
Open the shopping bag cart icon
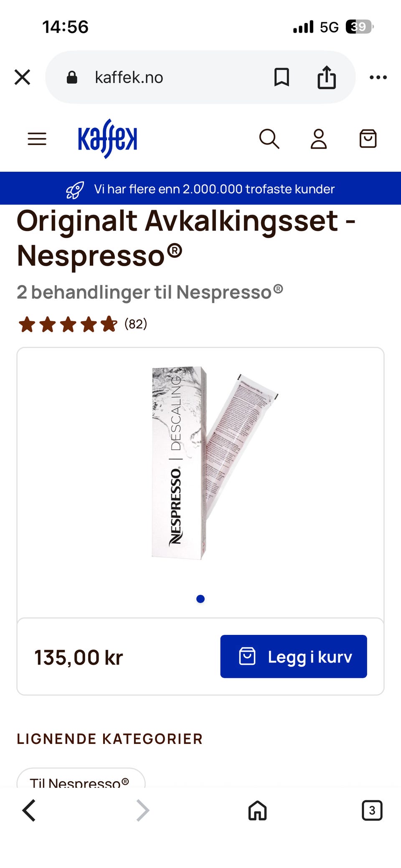368,139
